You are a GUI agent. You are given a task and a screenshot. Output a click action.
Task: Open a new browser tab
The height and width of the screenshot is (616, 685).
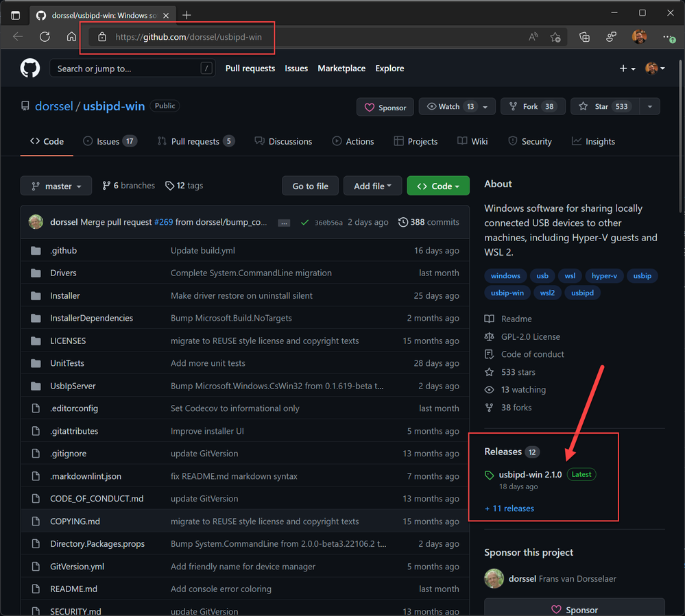tap(187, 15)
